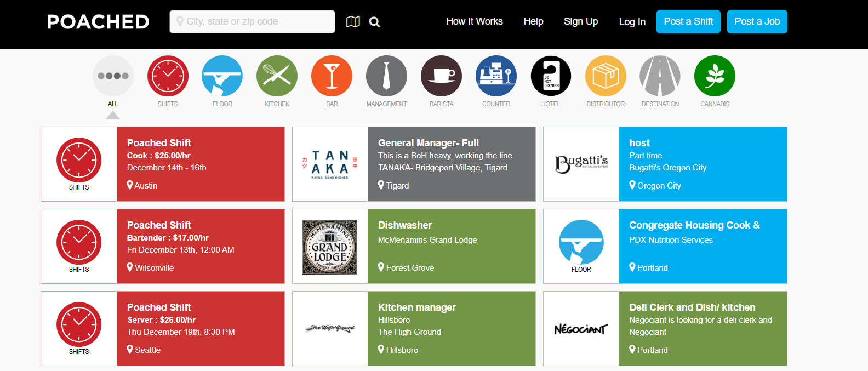
Task: Click the Oregon City location text
Action: [659, 186]
